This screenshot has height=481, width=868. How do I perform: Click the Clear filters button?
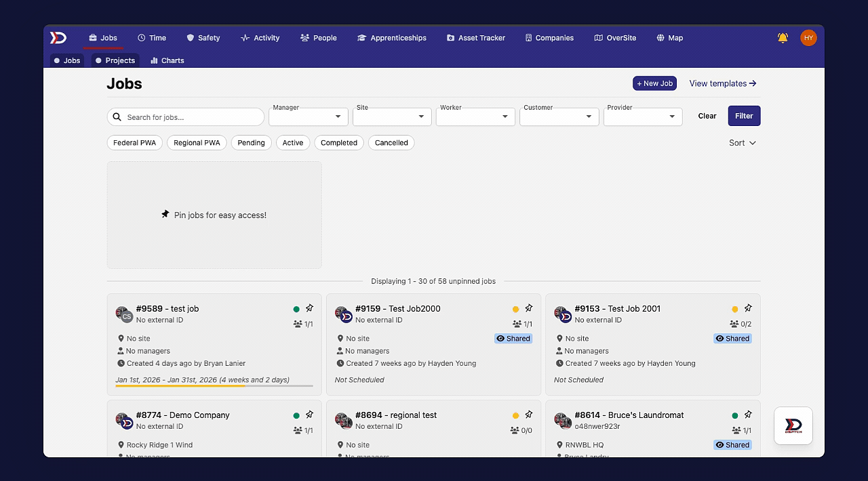707,116
